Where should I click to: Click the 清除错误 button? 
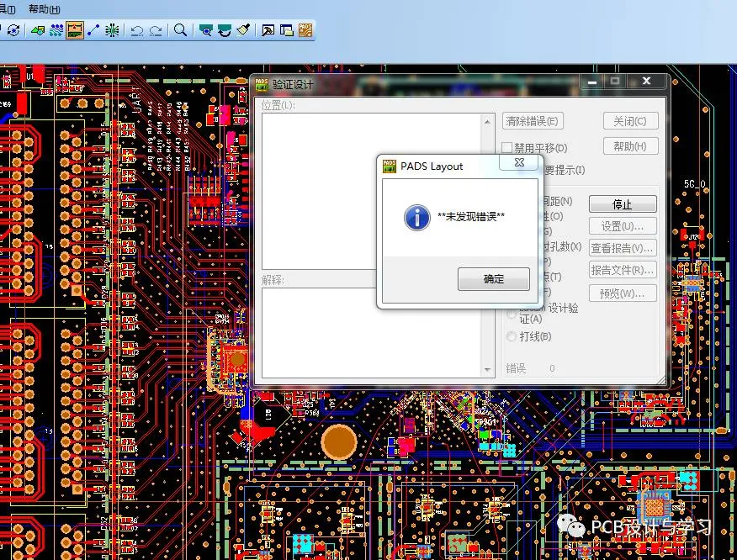(533, 121)
